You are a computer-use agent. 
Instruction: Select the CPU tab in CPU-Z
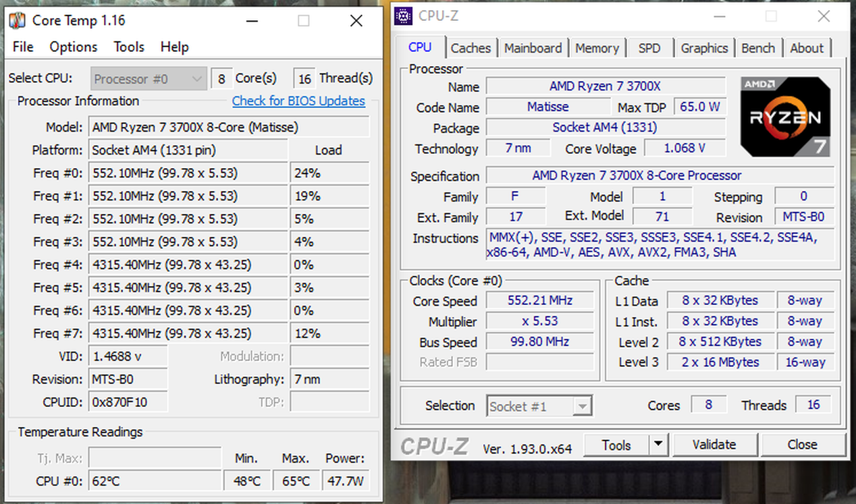(420, 47)
